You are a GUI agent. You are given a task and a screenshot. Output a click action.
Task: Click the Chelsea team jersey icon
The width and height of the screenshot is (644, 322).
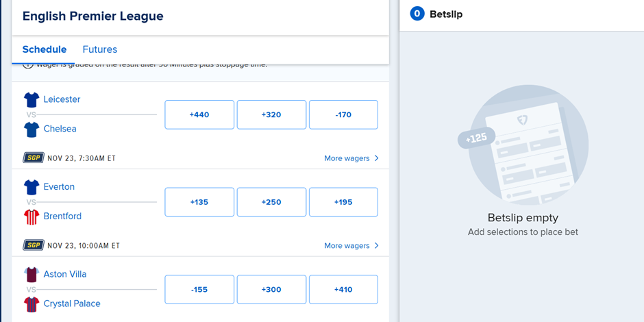(32, 129)
